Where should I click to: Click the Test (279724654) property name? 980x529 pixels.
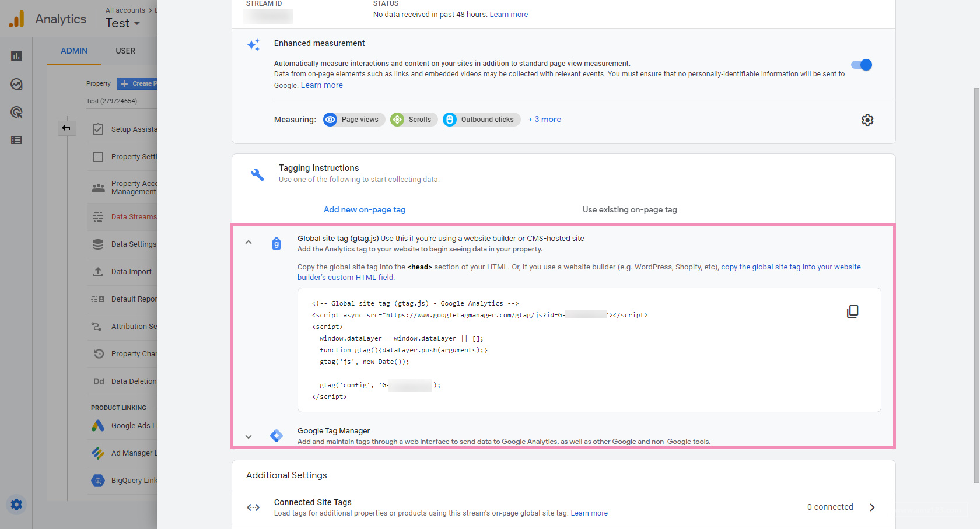click(111, 101)
